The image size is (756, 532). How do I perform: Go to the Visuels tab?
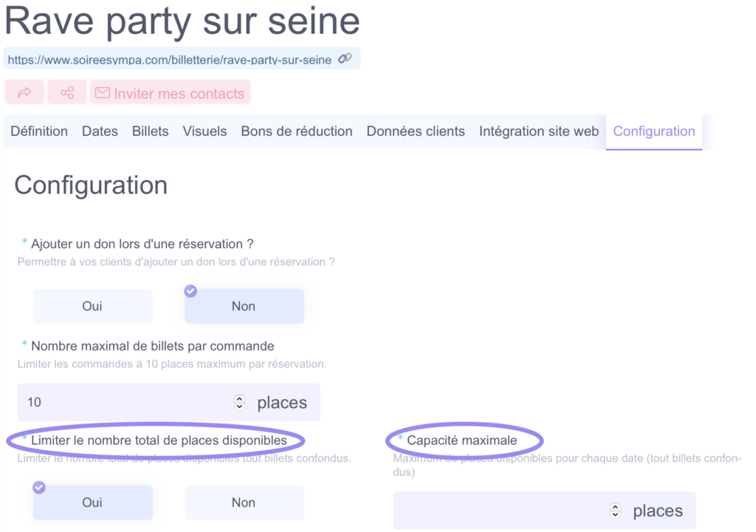pos(205,131)
